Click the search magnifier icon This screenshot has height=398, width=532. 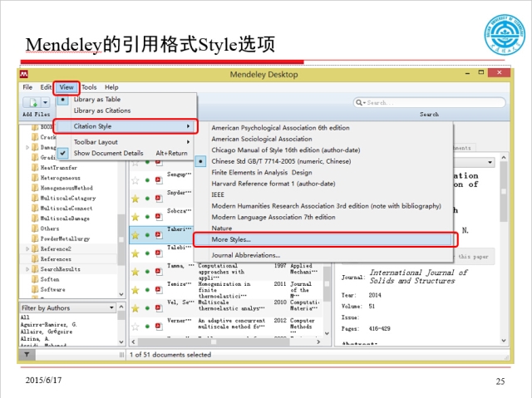click(358, 102)
